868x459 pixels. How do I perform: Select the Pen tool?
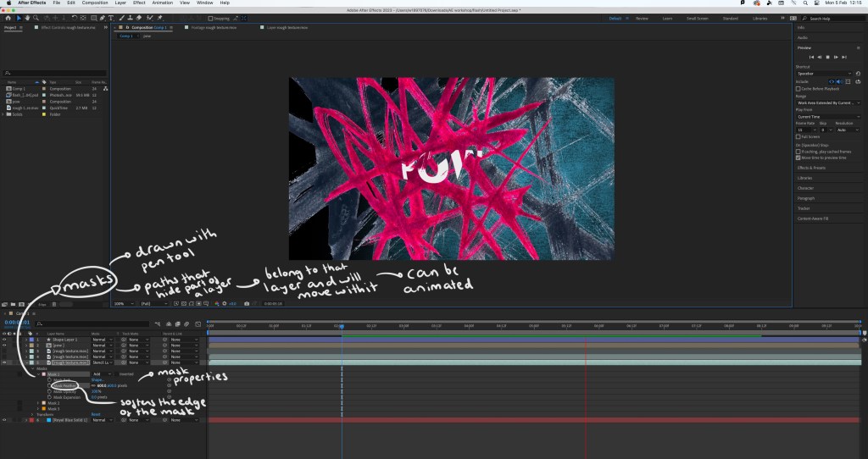click(x=103, y=17)
